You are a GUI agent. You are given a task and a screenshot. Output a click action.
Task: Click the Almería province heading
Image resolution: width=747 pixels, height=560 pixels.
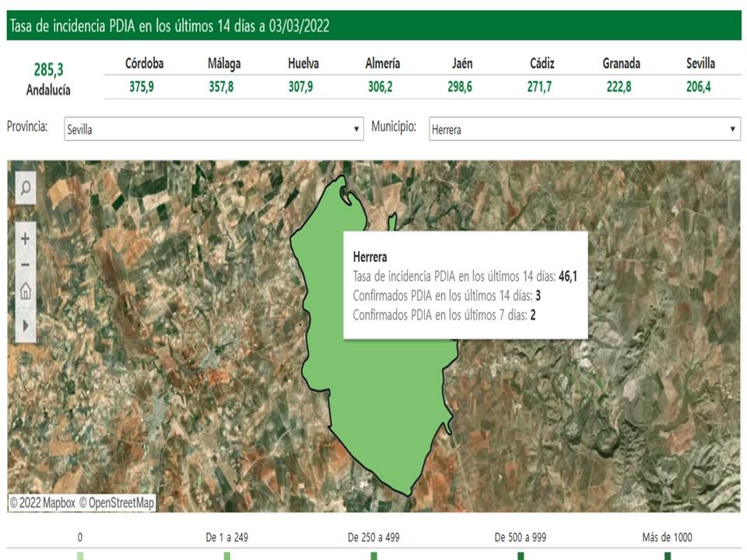click(382, 64)
